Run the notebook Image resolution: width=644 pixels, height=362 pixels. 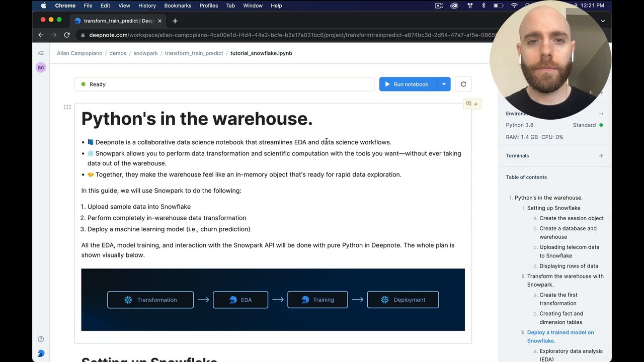[408, 84]
